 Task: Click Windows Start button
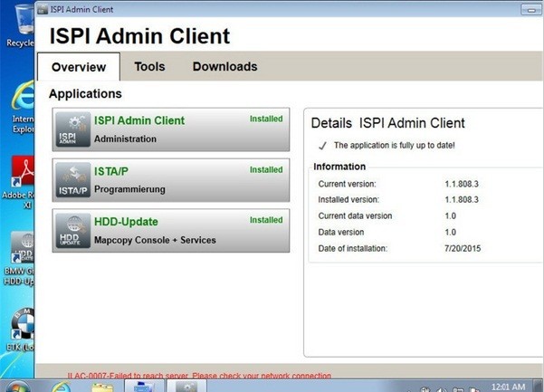(16, 385)
